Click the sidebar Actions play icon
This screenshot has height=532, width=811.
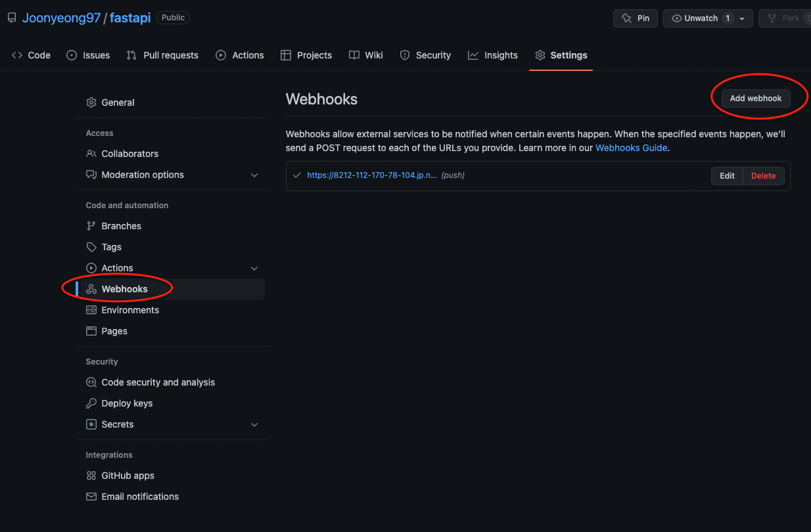pos(91,268)
